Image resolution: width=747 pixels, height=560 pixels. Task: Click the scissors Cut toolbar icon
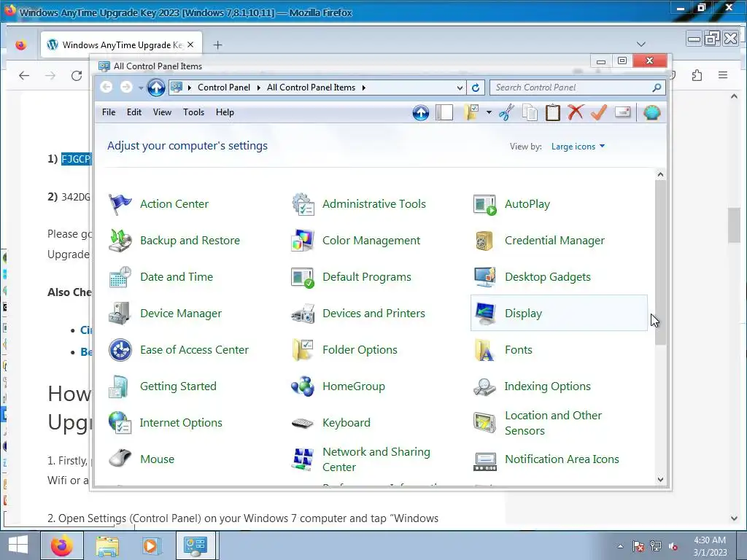506,113
